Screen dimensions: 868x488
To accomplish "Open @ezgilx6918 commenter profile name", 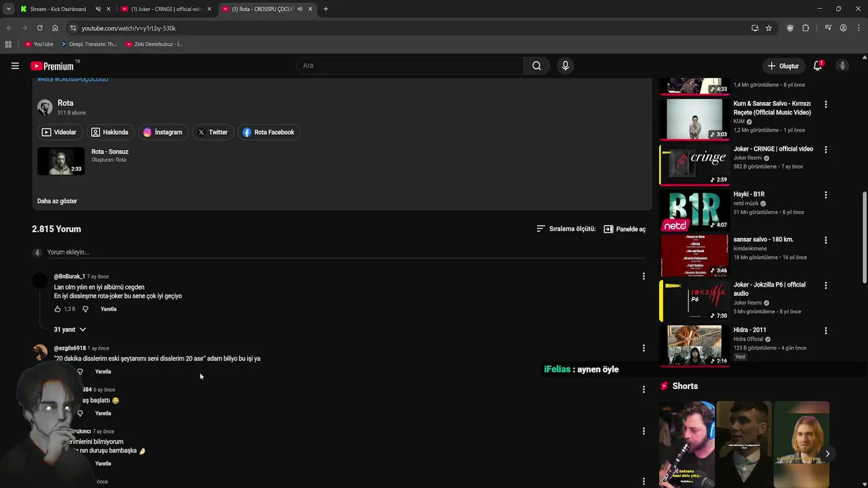I will pos(70,348).
